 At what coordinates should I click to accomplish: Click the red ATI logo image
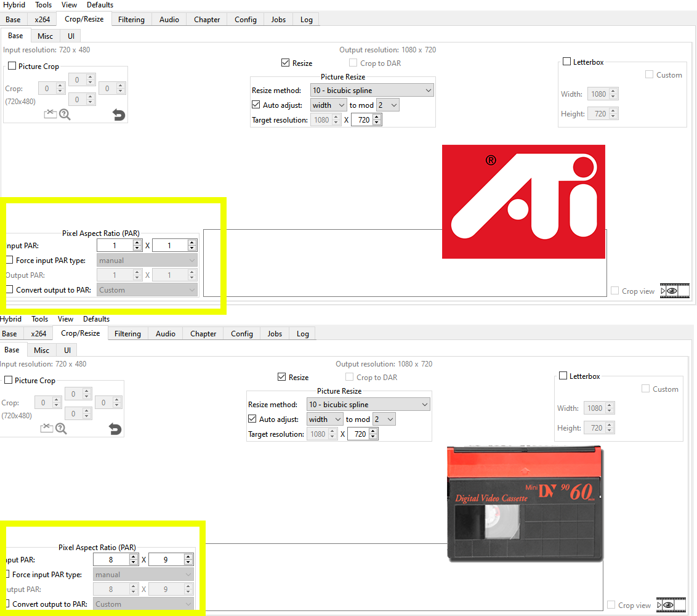[x=523, y=201]
